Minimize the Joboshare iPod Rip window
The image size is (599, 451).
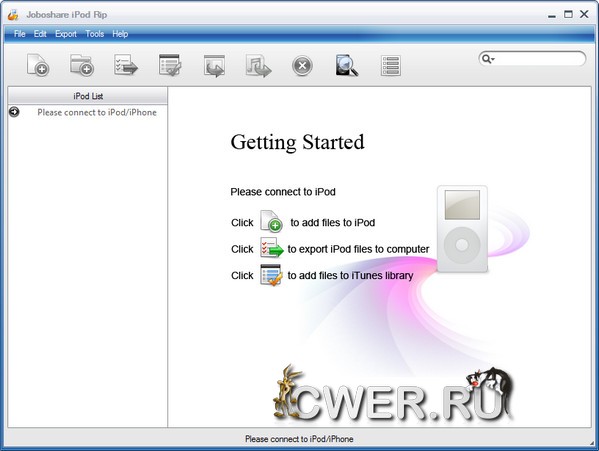pyautogui.click(x=552, y=15)
